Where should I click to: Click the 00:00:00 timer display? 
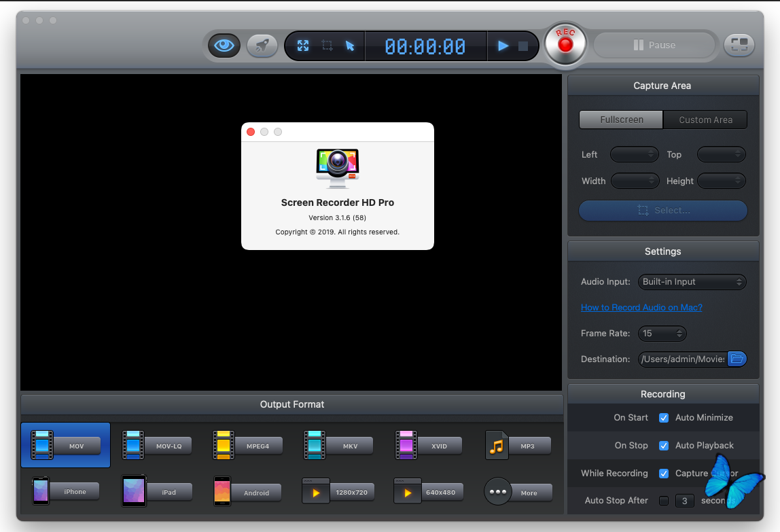[x=425, y=46]
